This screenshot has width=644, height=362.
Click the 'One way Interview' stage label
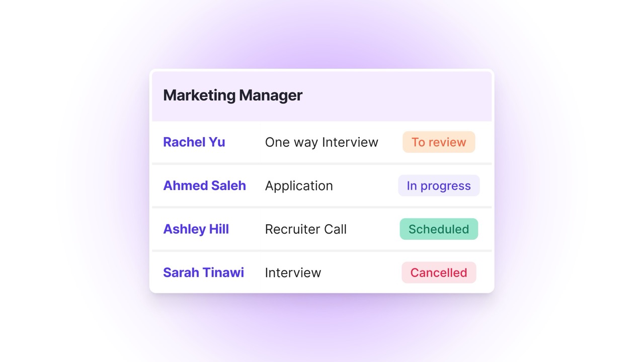click(x=321, y=142)
